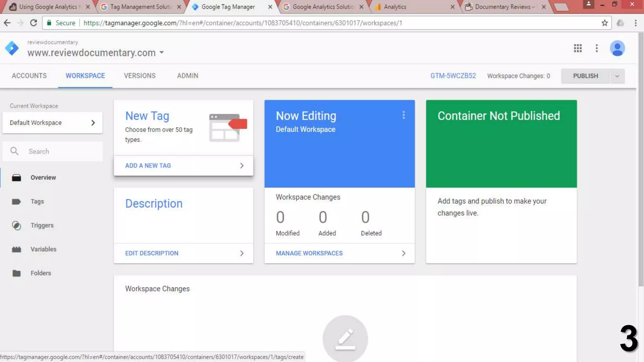Click the user account avatar icon
The height and width of the screenshot is (362, 644).
coord(617,48)
